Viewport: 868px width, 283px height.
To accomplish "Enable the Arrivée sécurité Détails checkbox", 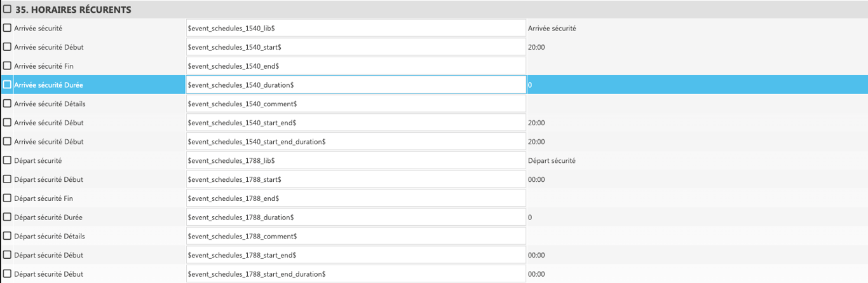I will point(8,104).
